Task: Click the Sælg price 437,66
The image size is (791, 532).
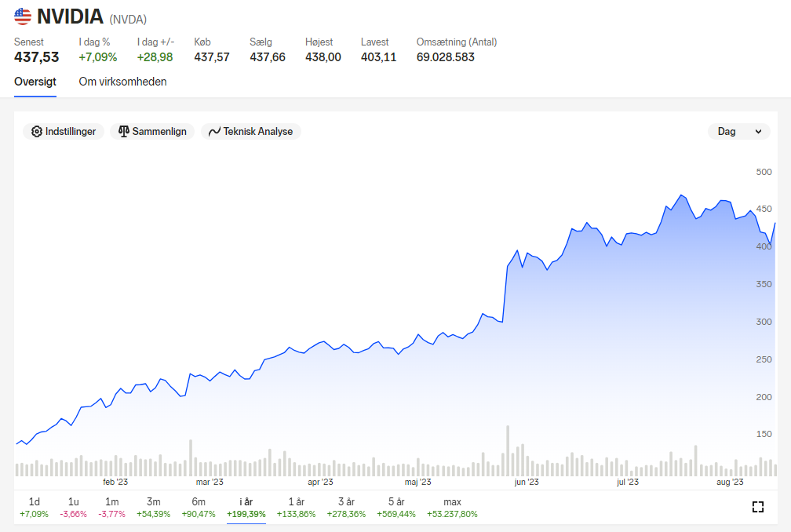Action: pos(268,57)
